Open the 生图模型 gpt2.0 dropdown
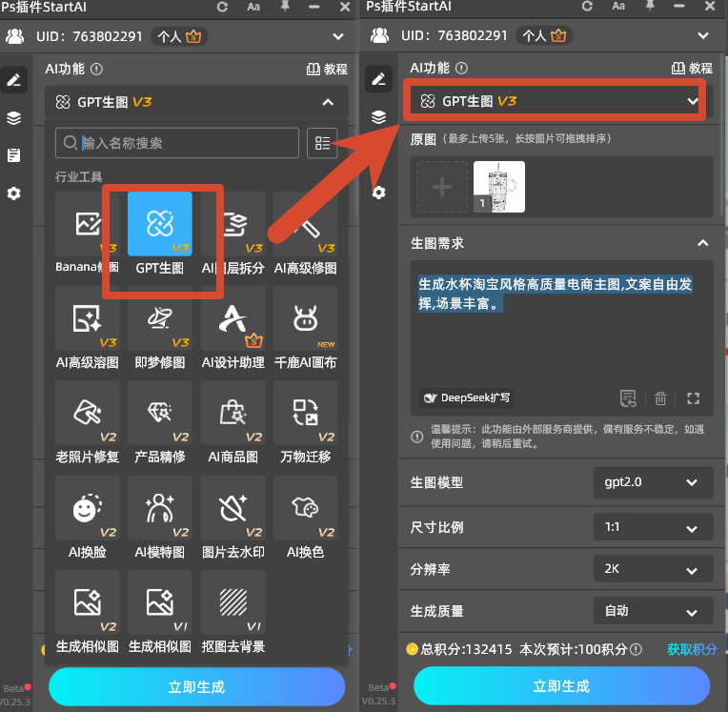The width and height of the screenshot is (728, 712). [653, 482]
